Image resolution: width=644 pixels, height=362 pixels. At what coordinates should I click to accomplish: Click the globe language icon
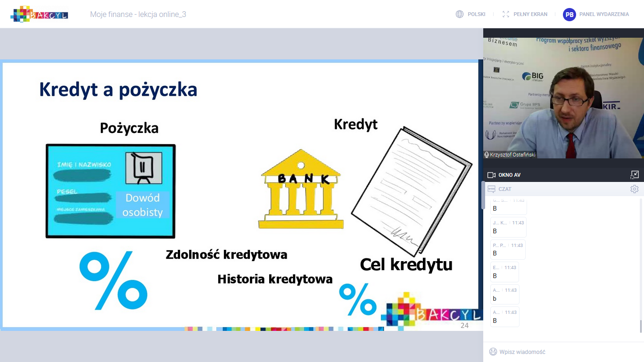(x=460, y=14)
